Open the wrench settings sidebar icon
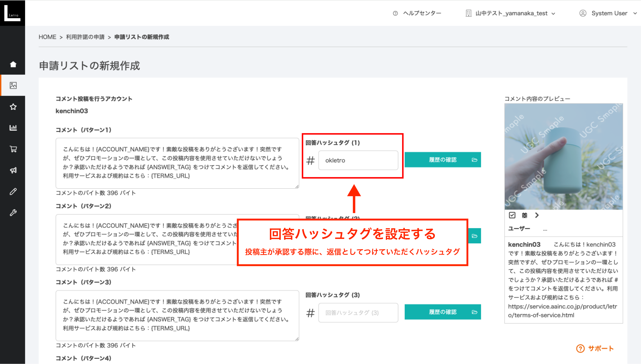This screenshot has width=641, height=364. point(13,213)
